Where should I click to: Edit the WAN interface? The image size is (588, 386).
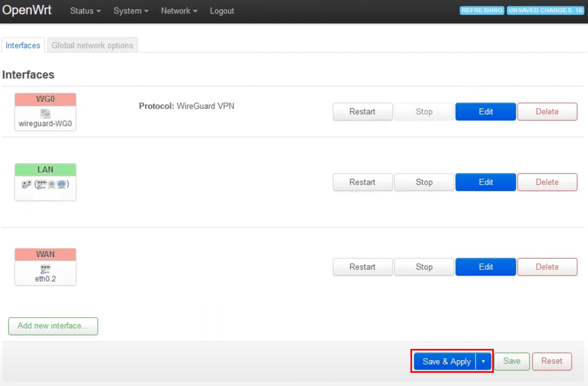pyautogui.click(x=485, y=267)
